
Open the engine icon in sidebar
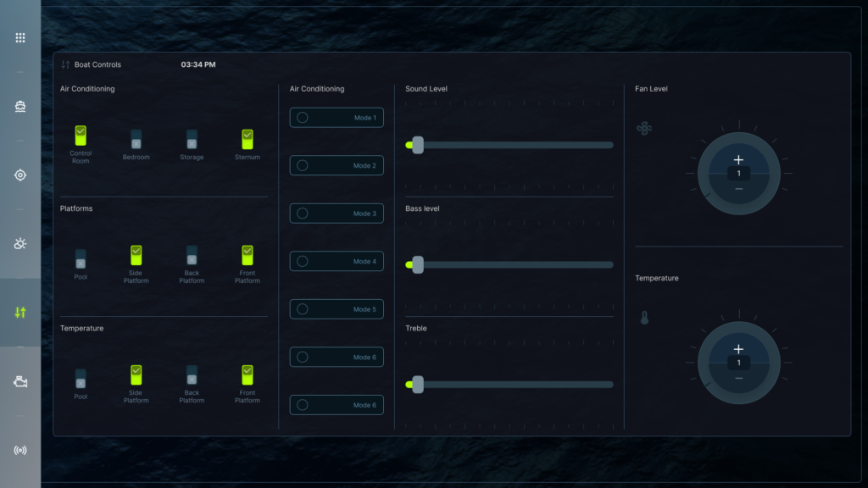20,381
